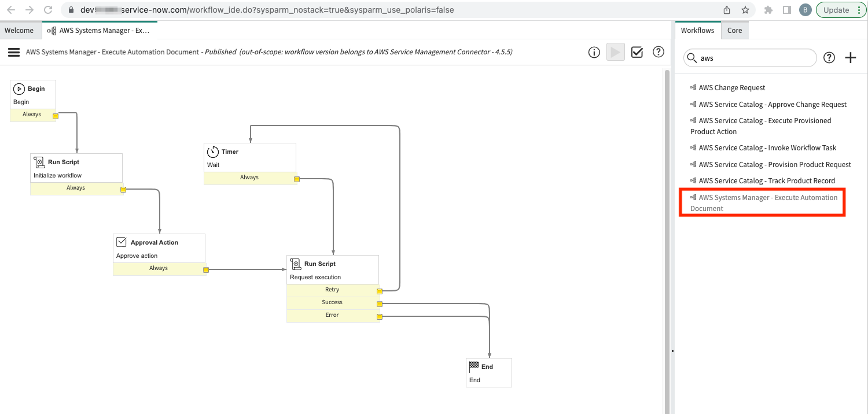
Task: Click the workflow validation checkmark icon
Action: [x=637, y=52]
